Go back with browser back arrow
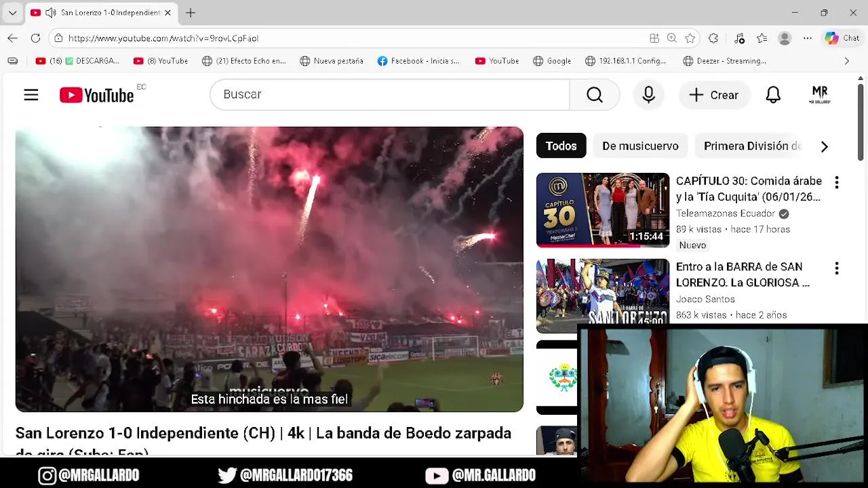 [13, 38]
